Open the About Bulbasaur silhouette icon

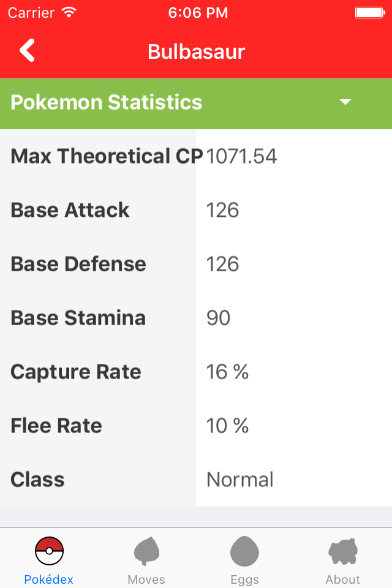343,551
